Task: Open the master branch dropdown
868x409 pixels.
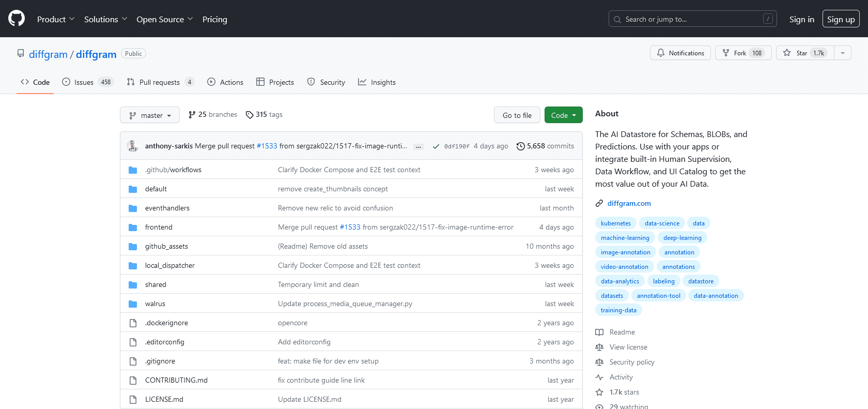Action: (x=150, y=115)
